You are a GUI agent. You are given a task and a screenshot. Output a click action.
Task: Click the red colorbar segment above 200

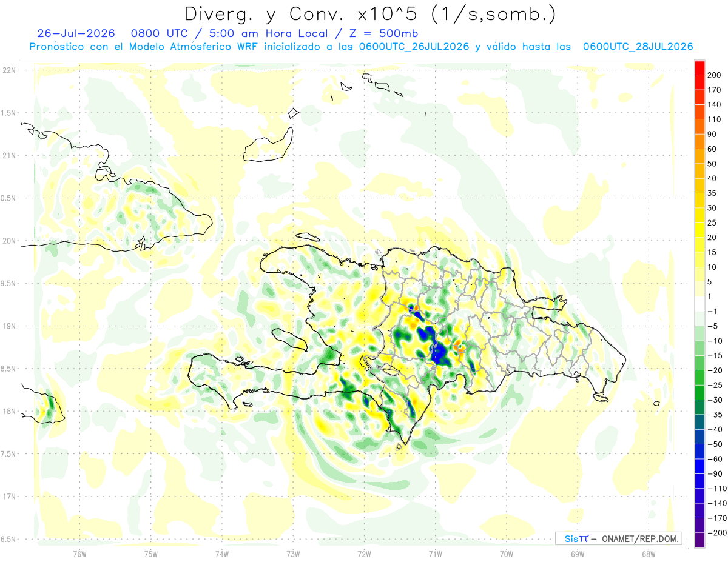(x=699, y=68)
